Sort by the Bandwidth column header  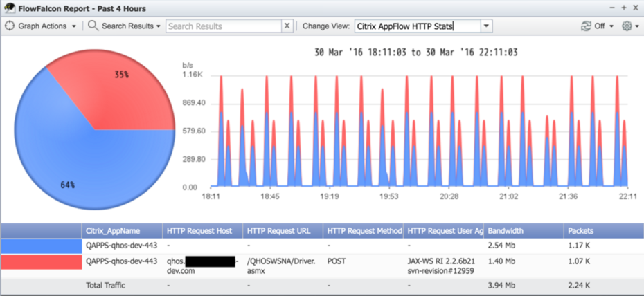[524, 231]
